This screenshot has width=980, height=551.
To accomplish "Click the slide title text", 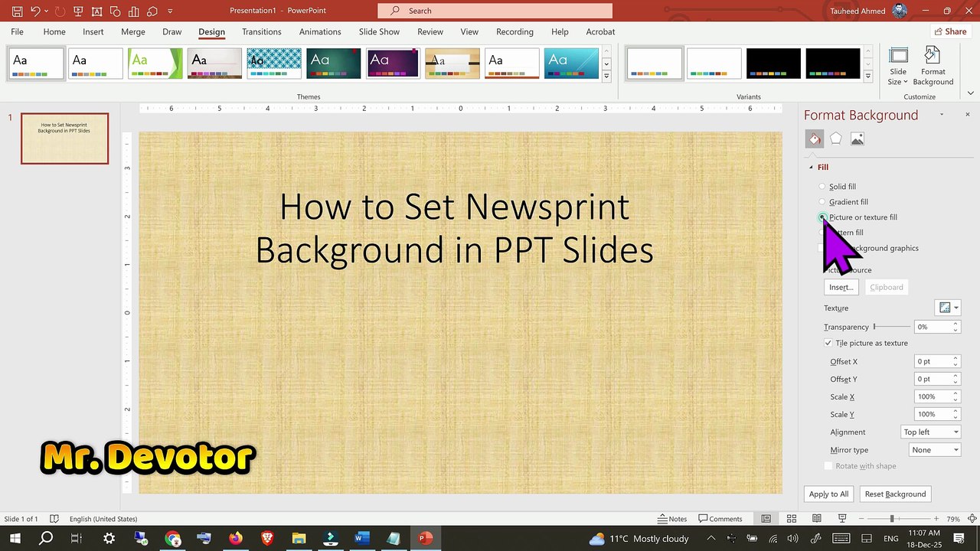I will 454,228.
